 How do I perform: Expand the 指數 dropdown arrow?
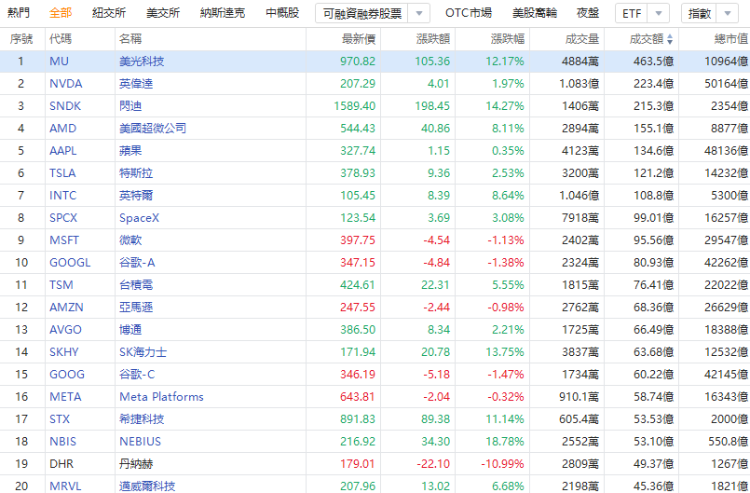pyautogui.click(x=728, y=13)
